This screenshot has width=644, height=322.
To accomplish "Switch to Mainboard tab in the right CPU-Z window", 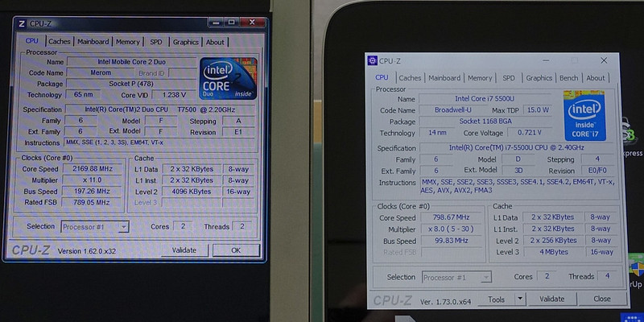I will pyautogui.click(x=444, y=77).
